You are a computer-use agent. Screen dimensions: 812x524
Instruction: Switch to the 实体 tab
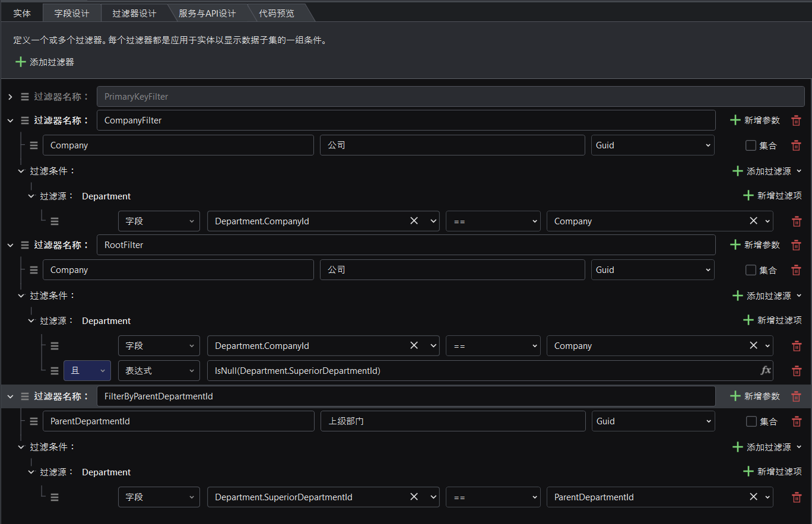[22, 13]
